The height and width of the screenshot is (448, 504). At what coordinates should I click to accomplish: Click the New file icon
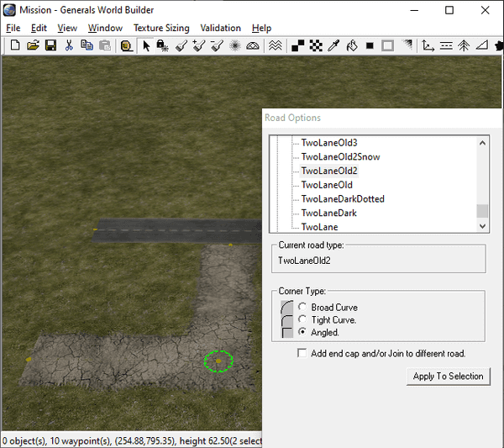[x=15, y=45]
